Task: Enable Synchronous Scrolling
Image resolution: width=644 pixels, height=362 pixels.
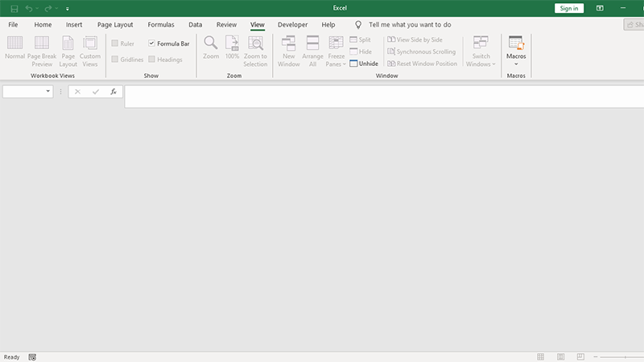Action: pyautogui.click(x=421, y=51)
